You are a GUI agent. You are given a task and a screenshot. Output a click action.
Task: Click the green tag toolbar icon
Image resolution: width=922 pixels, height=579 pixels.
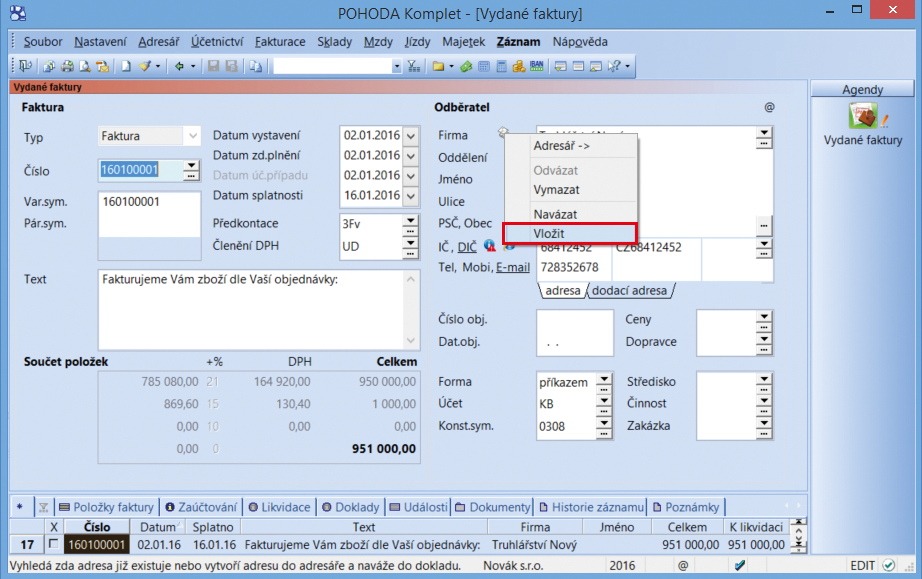coord(466,66)
